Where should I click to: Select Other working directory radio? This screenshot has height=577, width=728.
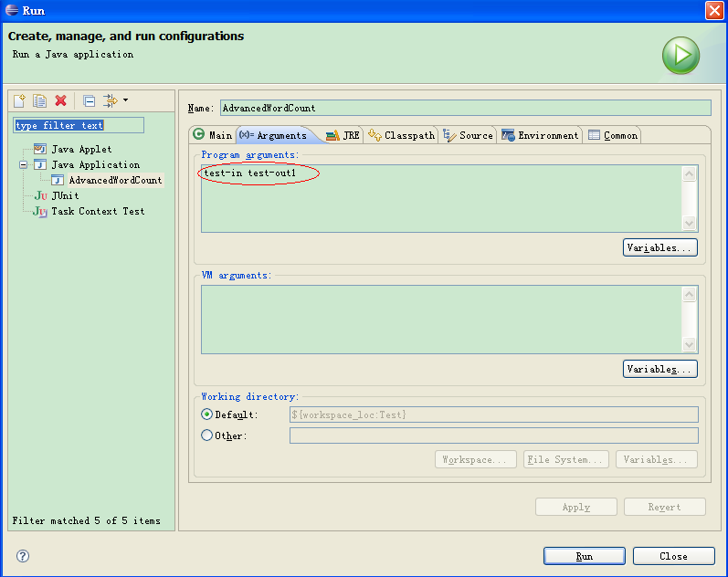tap(206, 435)
